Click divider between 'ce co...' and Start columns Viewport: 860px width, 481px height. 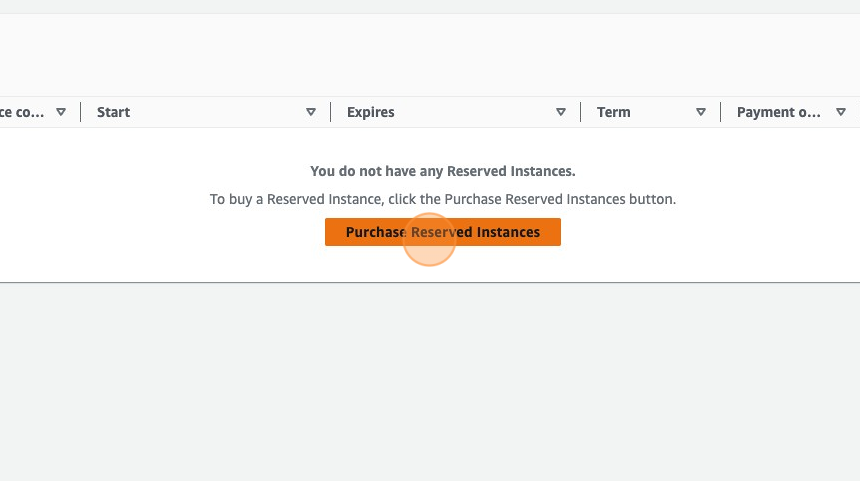(80, 112)
